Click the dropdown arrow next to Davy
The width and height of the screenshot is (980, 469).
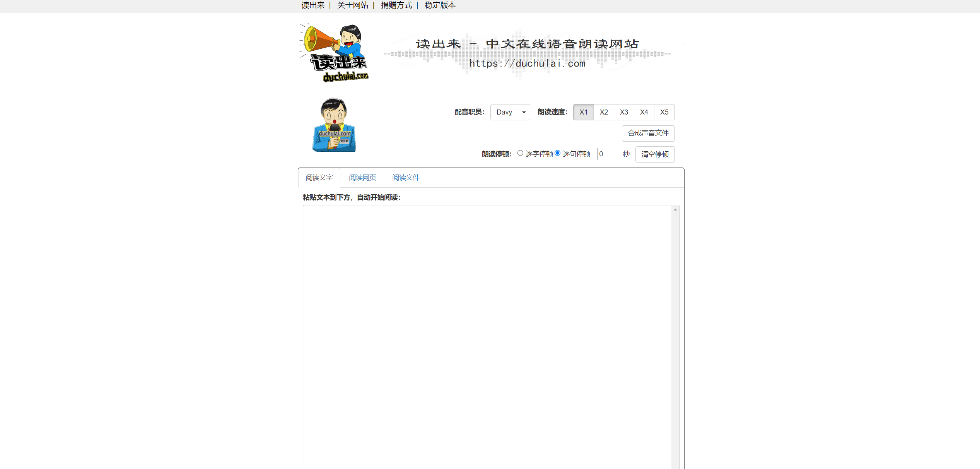[524, 112]
